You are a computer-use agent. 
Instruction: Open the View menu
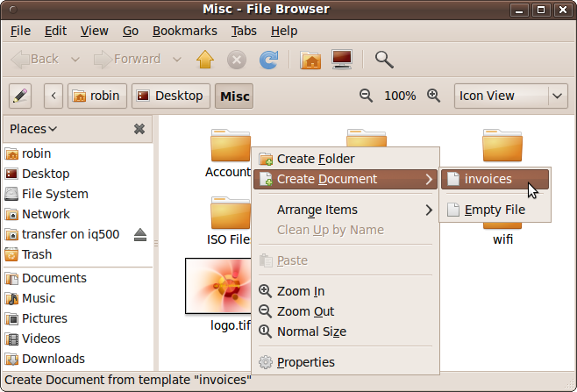94,31
